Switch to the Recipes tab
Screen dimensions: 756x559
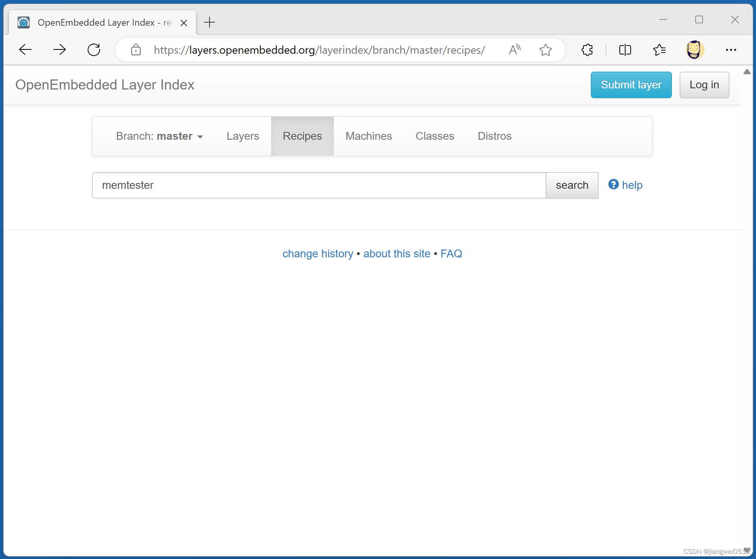302,136
